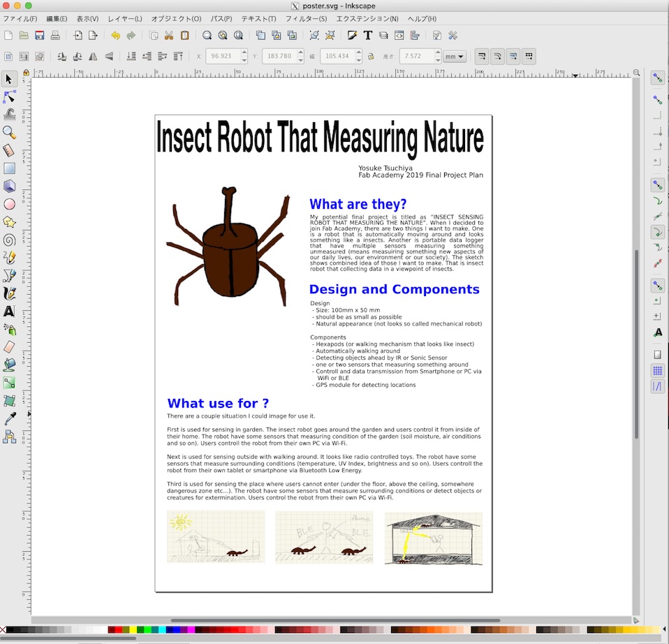Open the mm units dropdown
Image resolution: width=669 pixels, height=644 pixels.
[x=455, y=57]
